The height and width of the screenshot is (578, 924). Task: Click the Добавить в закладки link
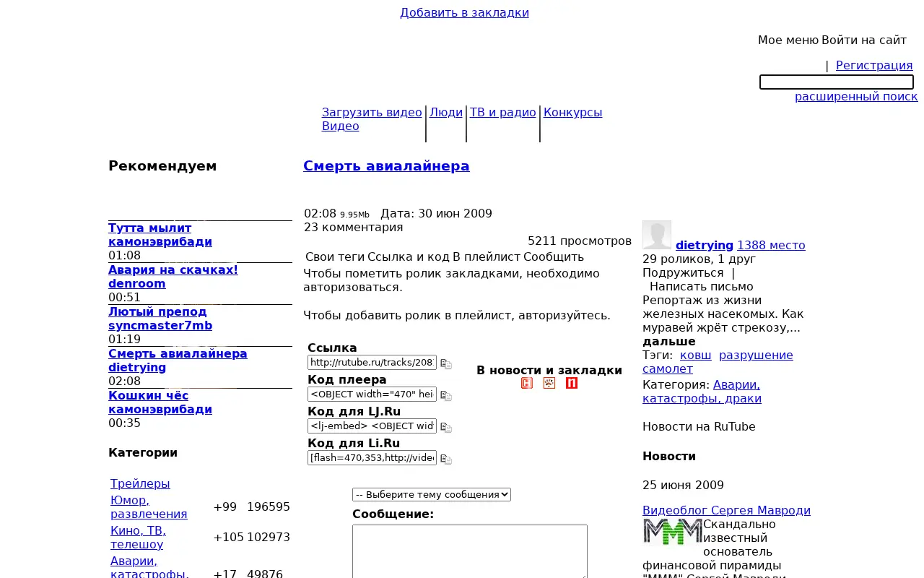pos(464,13)
